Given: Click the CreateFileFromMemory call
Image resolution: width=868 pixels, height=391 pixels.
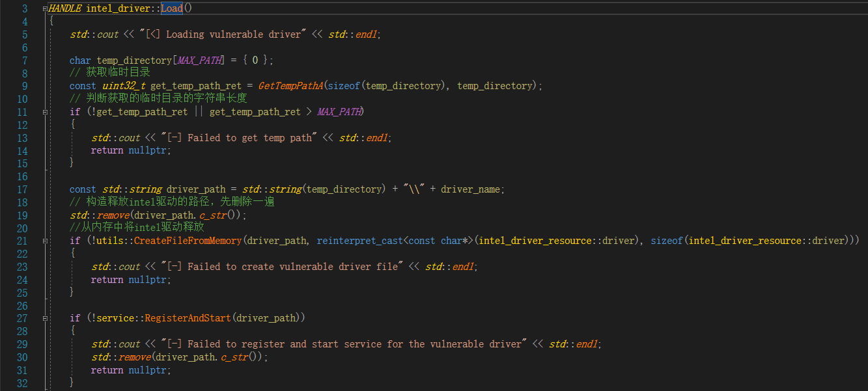Looking at the screenshot, I should (188, 241).
